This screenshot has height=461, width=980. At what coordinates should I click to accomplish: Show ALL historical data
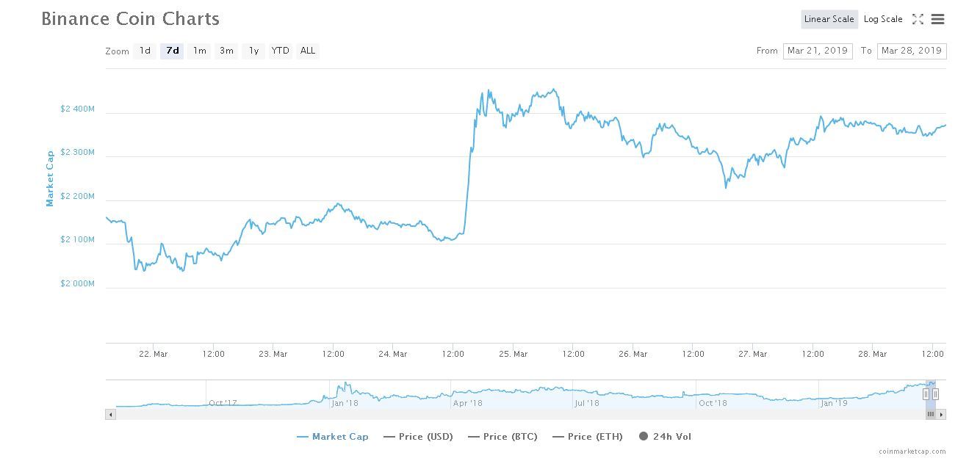point(308,51)
